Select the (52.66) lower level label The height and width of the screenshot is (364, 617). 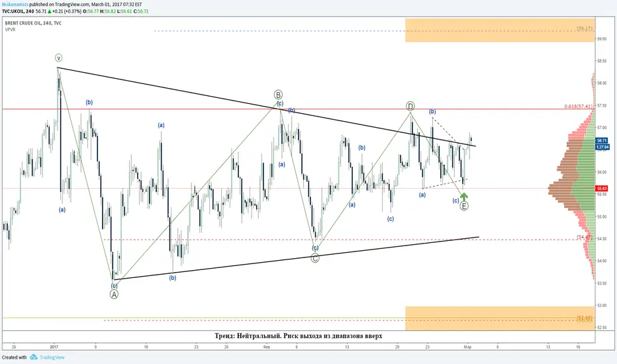[585, 318]
